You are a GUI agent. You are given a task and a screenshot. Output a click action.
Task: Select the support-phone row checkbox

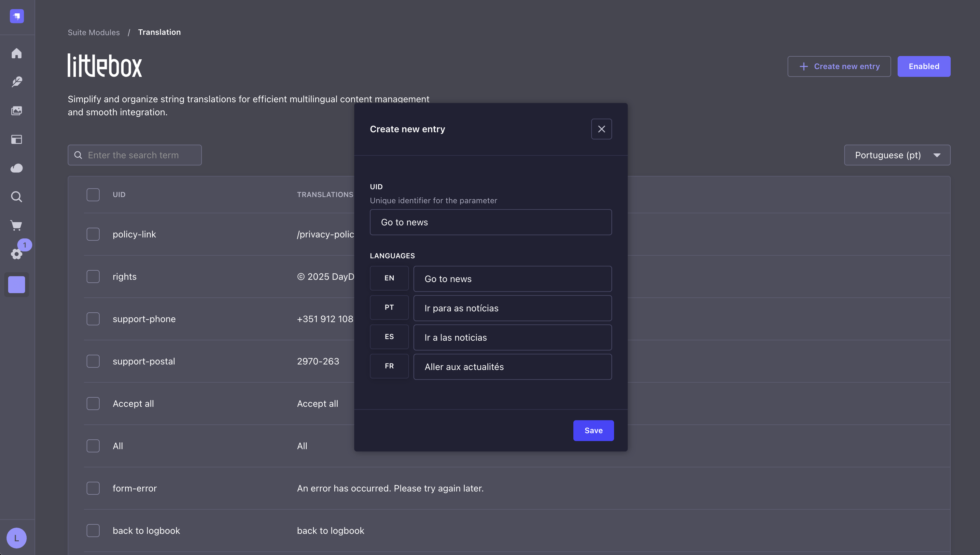point(93,319)
